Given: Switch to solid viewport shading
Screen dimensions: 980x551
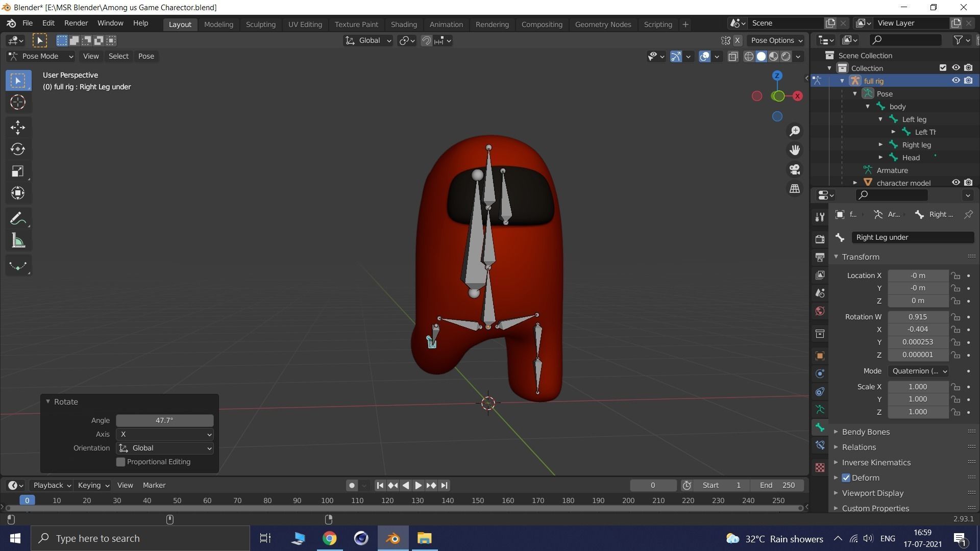Looking at the screenshot, I should (x=761, y=57).
